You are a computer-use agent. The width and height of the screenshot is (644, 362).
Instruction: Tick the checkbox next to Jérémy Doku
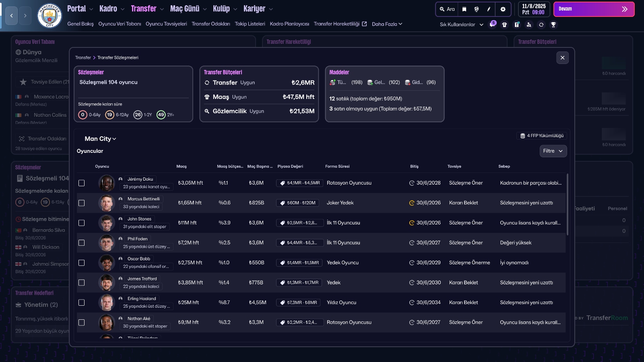(82, 183)
